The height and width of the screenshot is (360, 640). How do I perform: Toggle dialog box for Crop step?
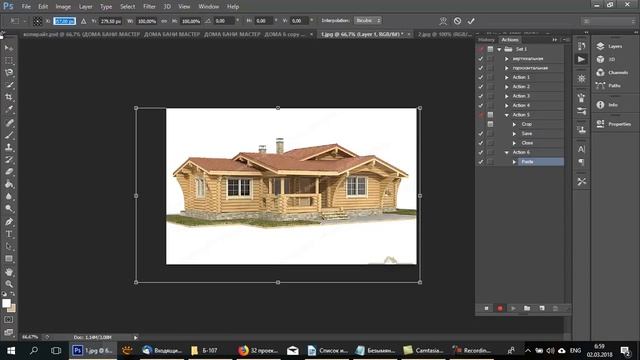[490, 124]
